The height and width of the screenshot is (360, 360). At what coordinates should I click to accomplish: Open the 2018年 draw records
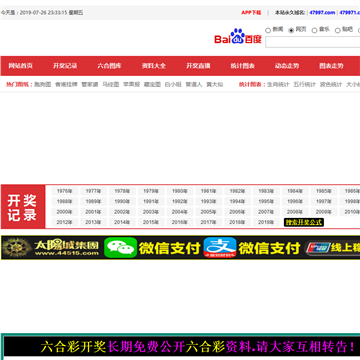(238, 222)
